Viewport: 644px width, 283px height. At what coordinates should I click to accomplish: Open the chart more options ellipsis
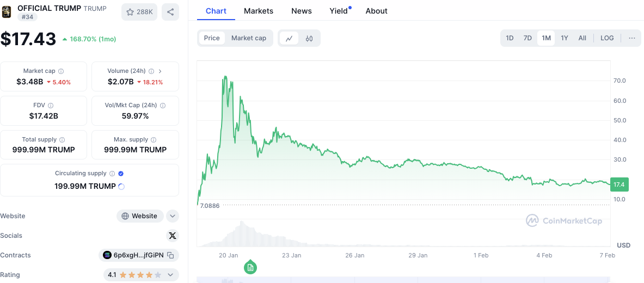point(631,38)
